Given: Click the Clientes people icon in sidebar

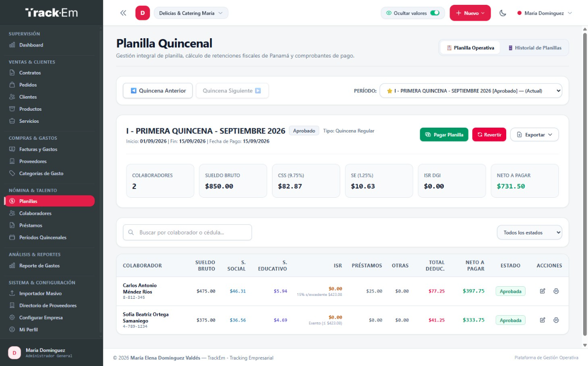Looking at the screenshot, I should click(x=13, y=97).
